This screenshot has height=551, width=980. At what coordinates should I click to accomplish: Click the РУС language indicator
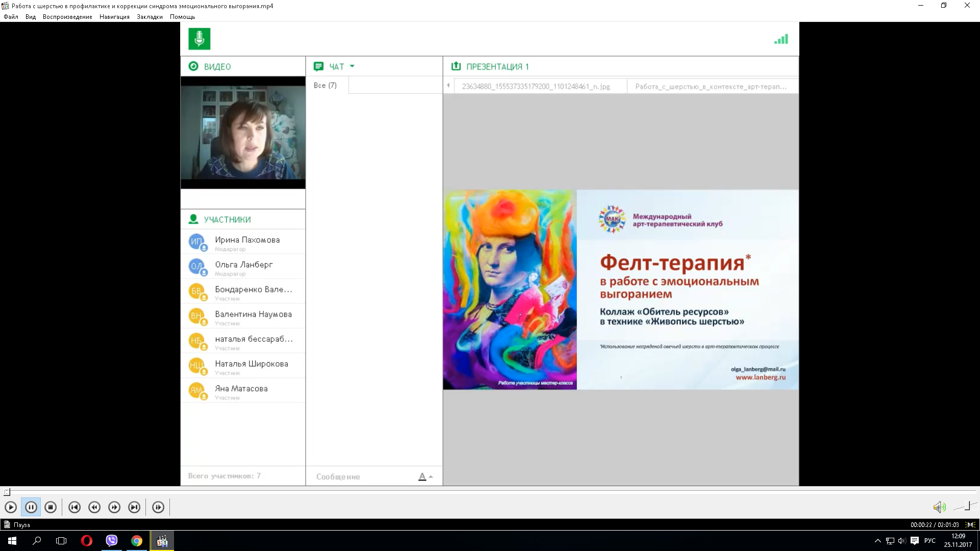point(930,541)
